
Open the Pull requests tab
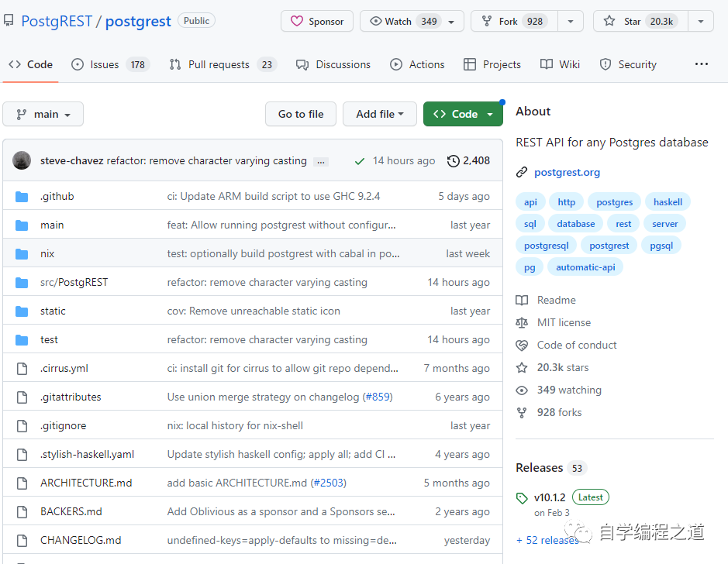(x=218, y=64)
